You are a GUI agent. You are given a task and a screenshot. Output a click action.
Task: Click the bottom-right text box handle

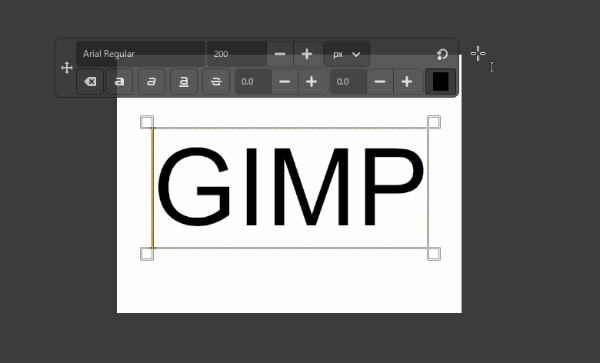434,254
